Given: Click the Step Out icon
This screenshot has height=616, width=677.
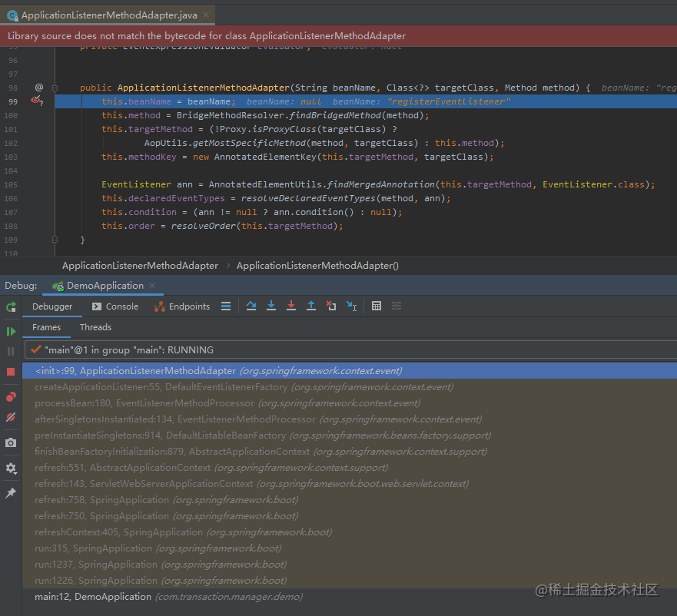Looking at the screenshot, I should (311, 306).
